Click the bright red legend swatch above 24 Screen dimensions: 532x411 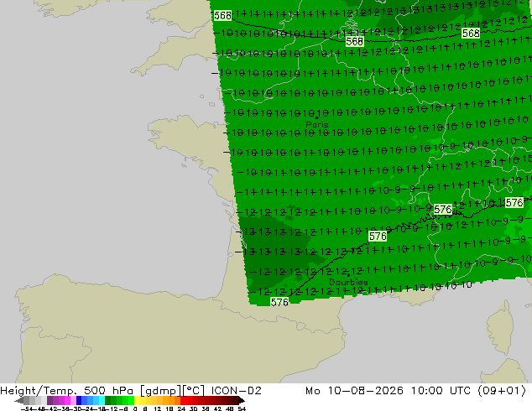click(x=183, y=400)
